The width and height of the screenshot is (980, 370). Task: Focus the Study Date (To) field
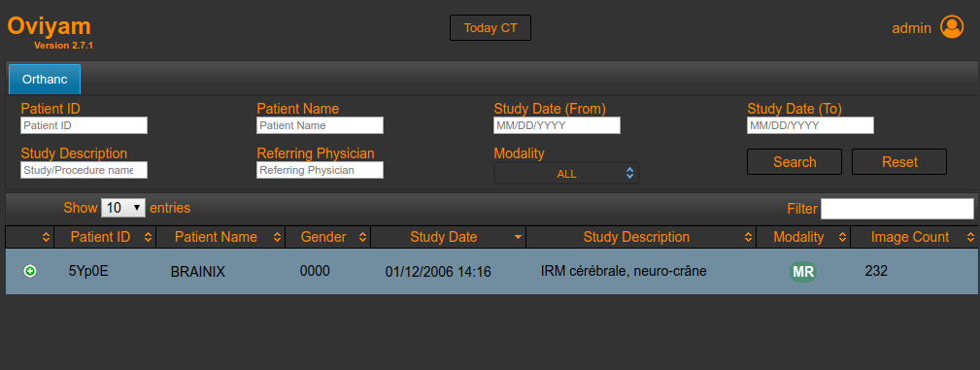point(811,125)
